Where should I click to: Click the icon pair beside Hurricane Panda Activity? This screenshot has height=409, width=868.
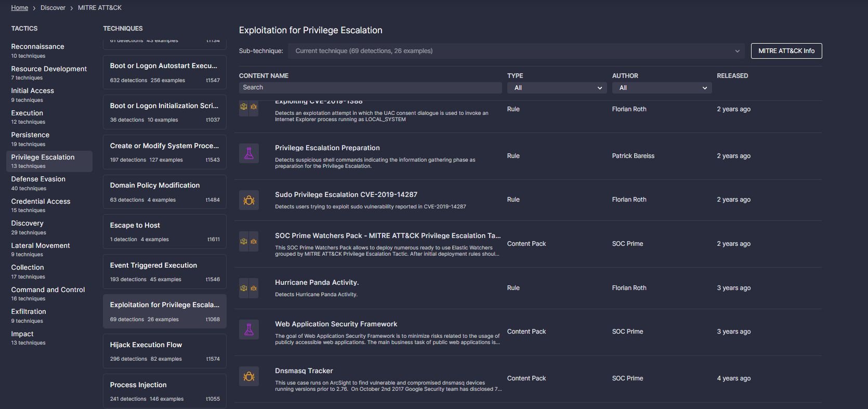249,288
